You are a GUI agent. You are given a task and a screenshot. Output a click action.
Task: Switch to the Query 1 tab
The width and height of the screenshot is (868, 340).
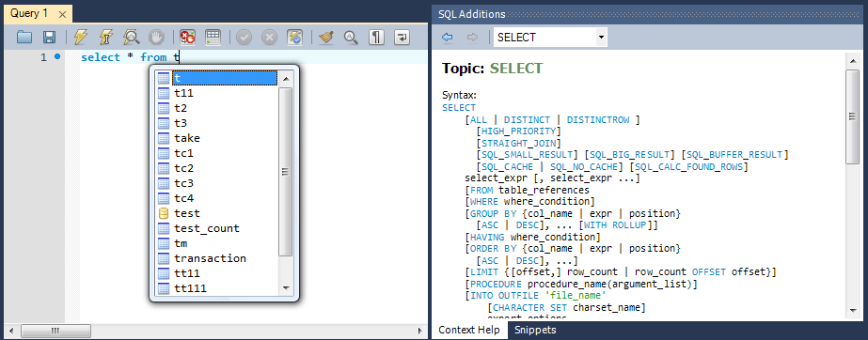(x=29, y=14)
